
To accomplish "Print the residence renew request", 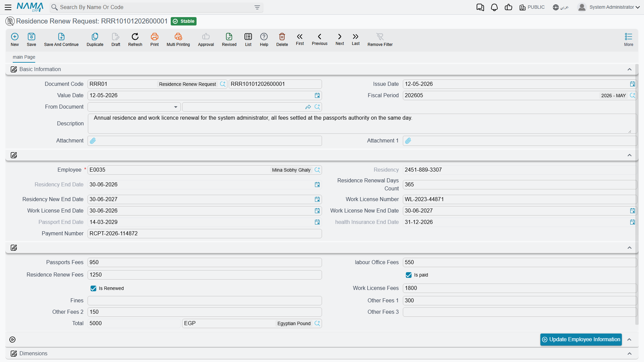I will pyautogui.click(x=155, y=39).
